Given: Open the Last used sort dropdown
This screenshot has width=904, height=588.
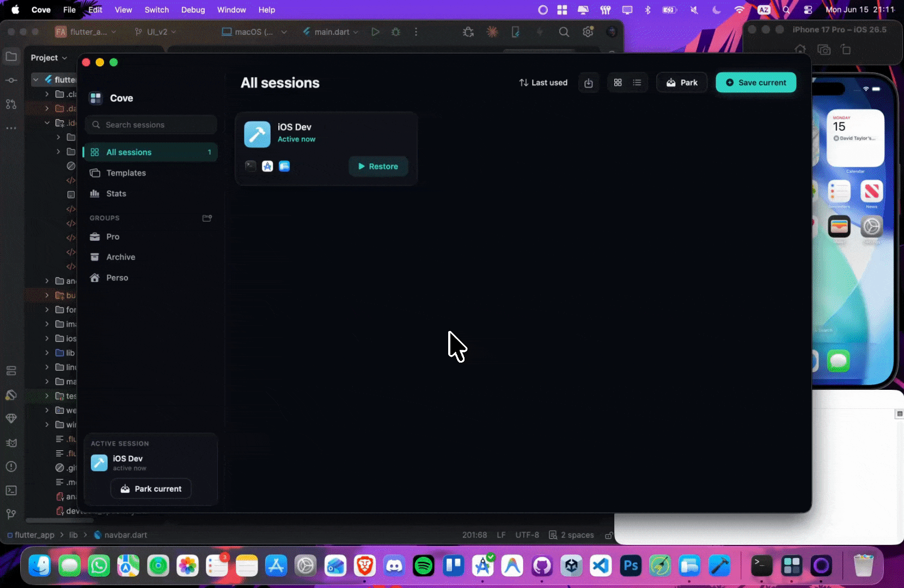Looking at the screenshot, I should (543, 83).
